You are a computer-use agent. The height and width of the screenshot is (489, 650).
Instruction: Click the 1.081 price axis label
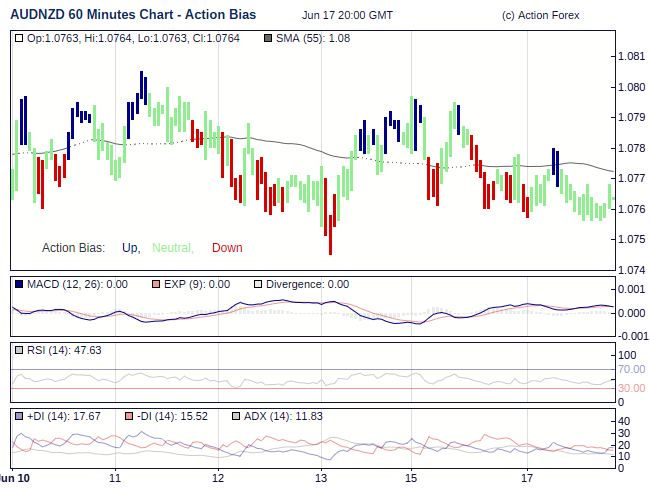632,56
